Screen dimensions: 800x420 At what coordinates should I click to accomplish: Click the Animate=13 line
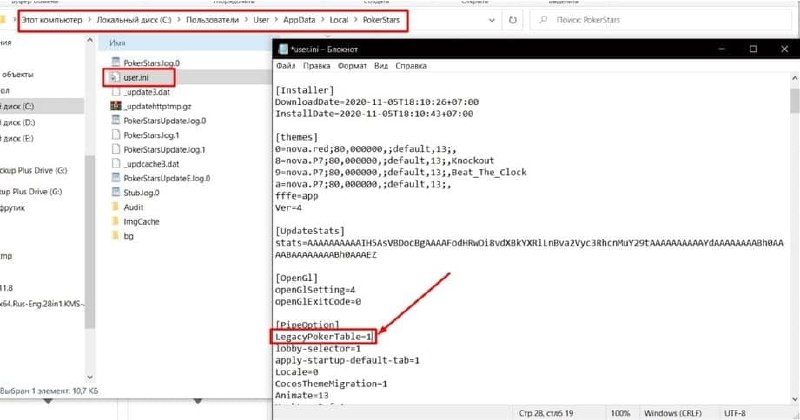coord(302,396)
